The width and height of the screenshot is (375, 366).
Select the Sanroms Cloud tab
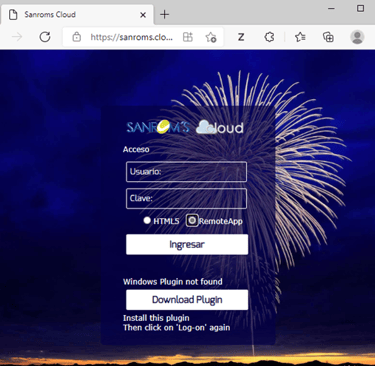[x=77, y=15]
